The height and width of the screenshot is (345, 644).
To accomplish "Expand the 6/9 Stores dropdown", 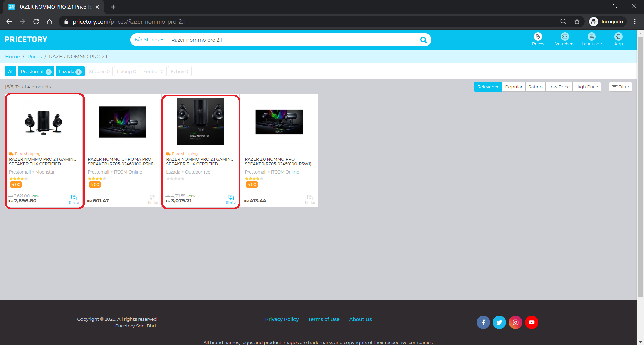I will coord(149,40).
